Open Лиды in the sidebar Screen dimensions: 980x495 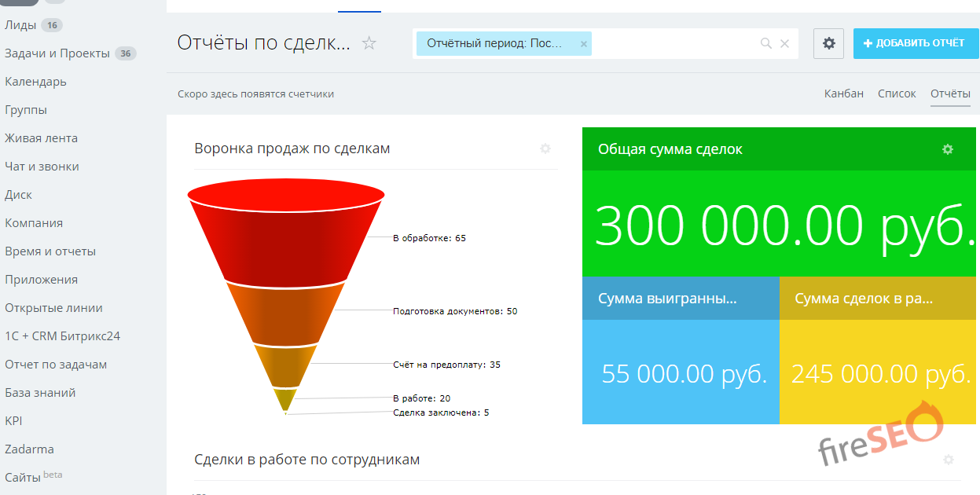[20, 25]
